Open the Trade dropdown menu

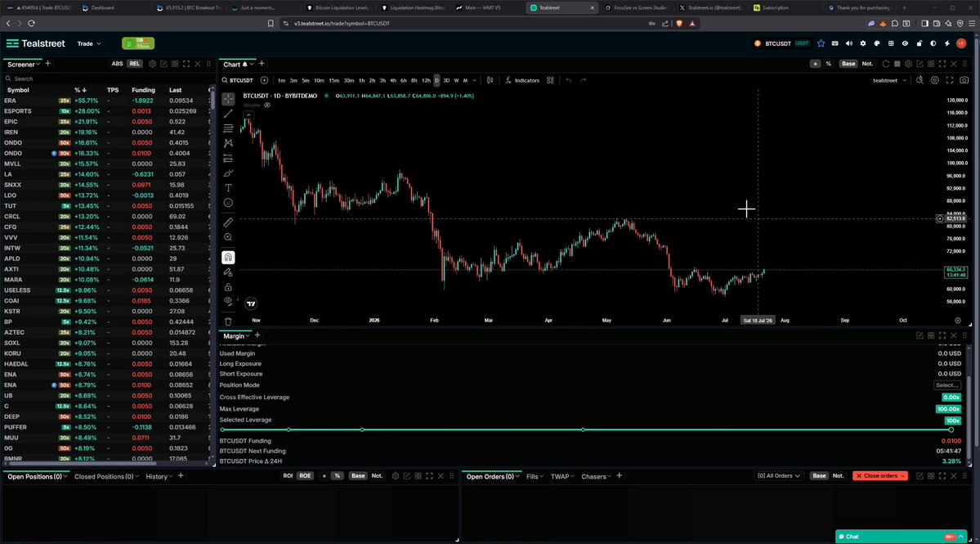89,44
